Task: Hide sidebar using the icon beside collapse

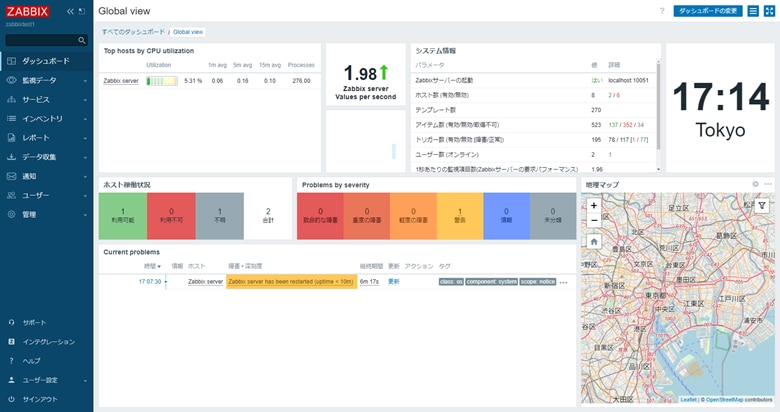Action: click(82, 11)
